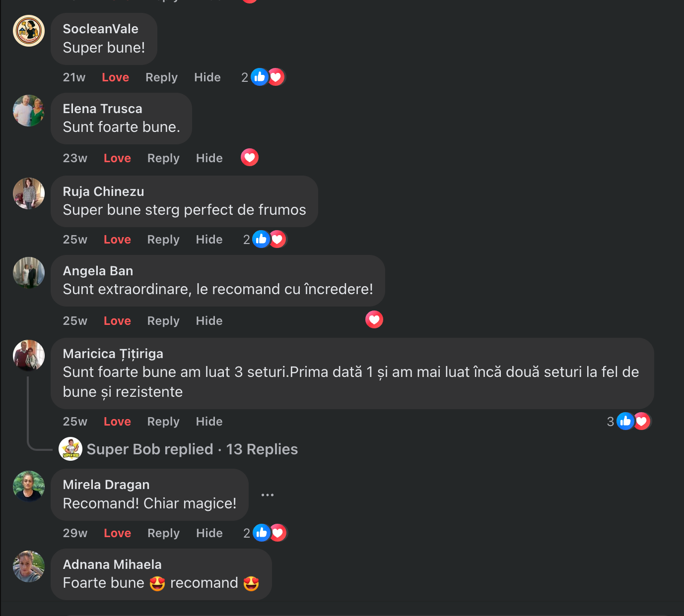This screenshot has width=684, height=616.
Task: Toggle Love on Mirela Dragan's comment
Action: (117, 533)
